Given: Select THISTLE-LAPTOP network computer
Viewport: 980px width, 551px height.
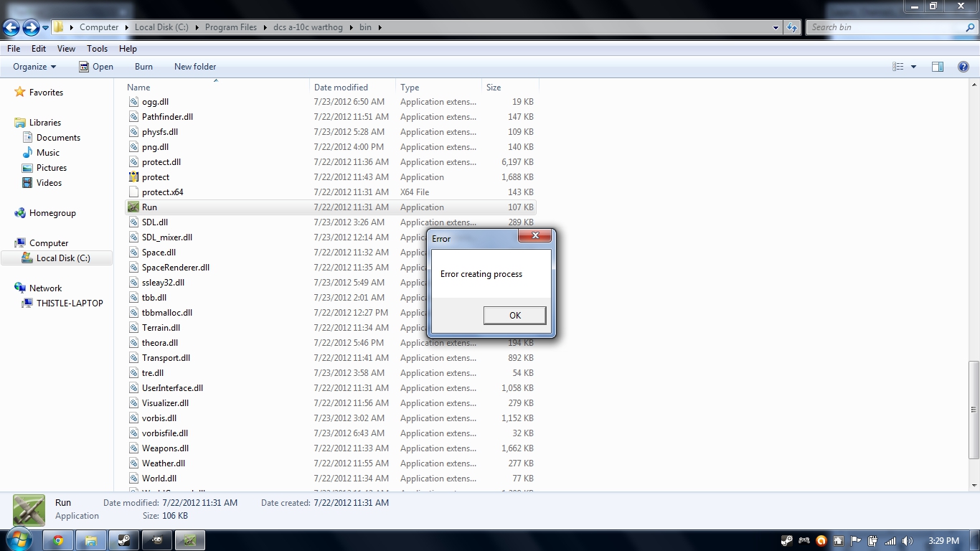Looking at the screenshot, I should 70,303.
